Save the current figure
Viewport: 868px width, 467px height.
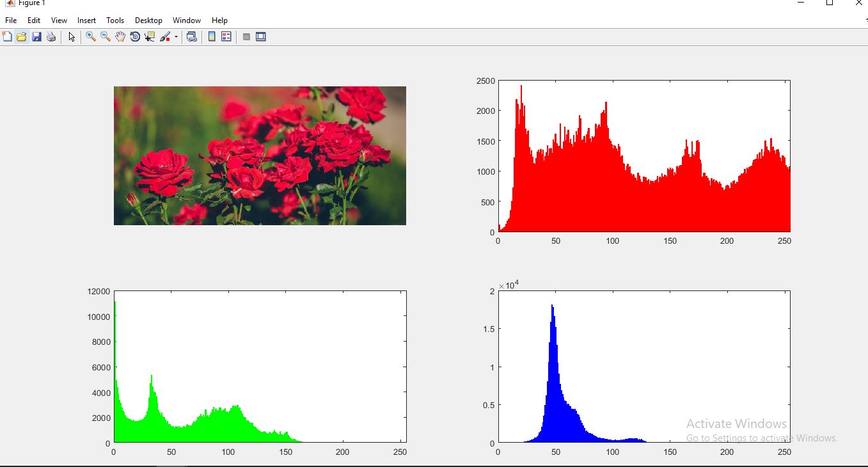(36, 36)
